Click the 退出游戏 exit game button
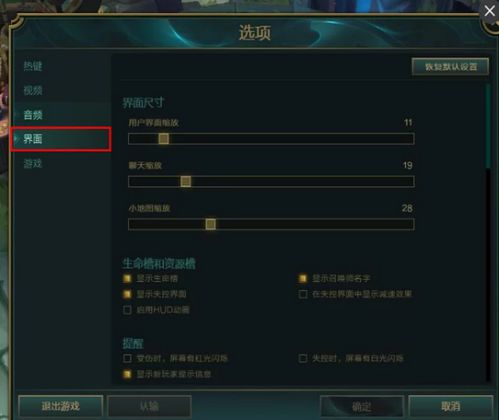 pyautogui.click(x=61, y=406)
